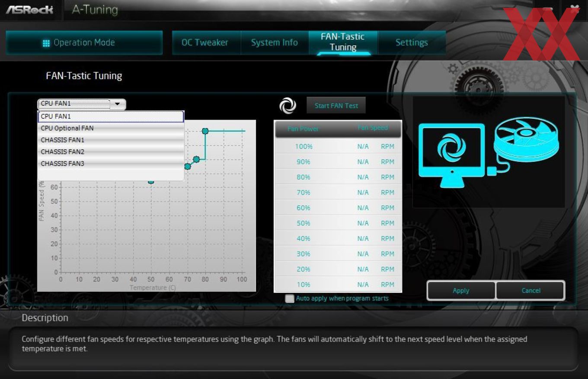Select CPU FAN1 from the dropdown list
This screenshot has width=588, height=379.
click(x=111, y=116)
